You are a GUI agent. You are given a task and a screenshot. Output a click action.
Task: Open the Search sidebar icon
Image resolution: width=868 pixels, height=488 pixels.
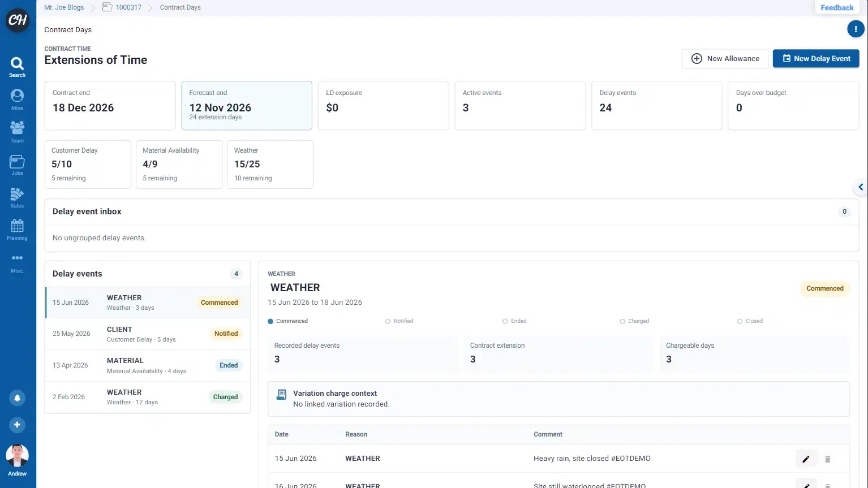[x=17, y=67]
